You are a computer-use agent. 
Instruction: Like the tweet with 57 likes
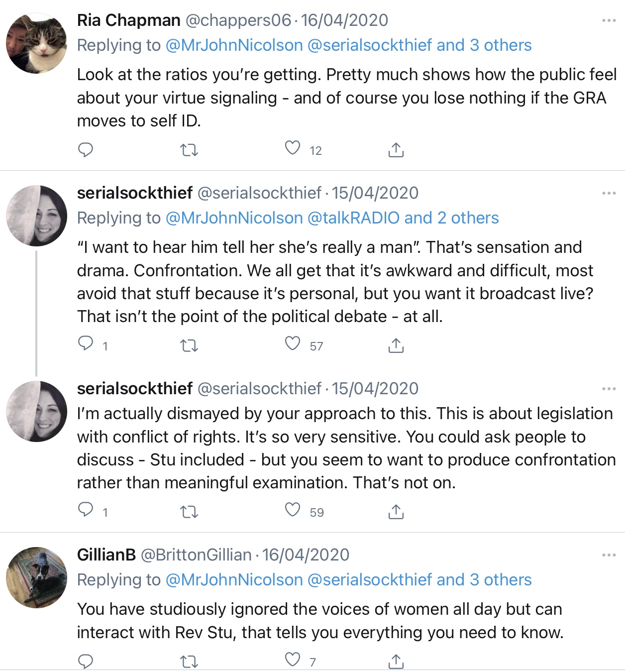click(x=293, y=344)
